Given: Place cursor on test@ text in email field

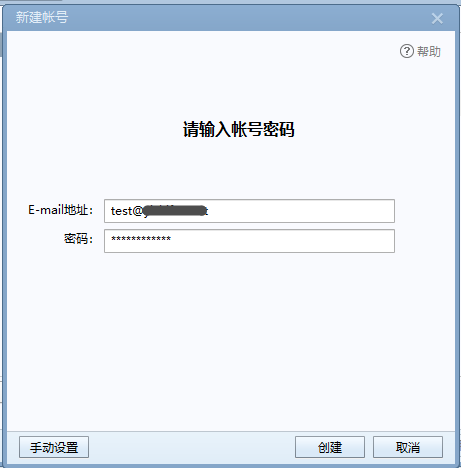Looking at the screenshot, I should point(127,211).
